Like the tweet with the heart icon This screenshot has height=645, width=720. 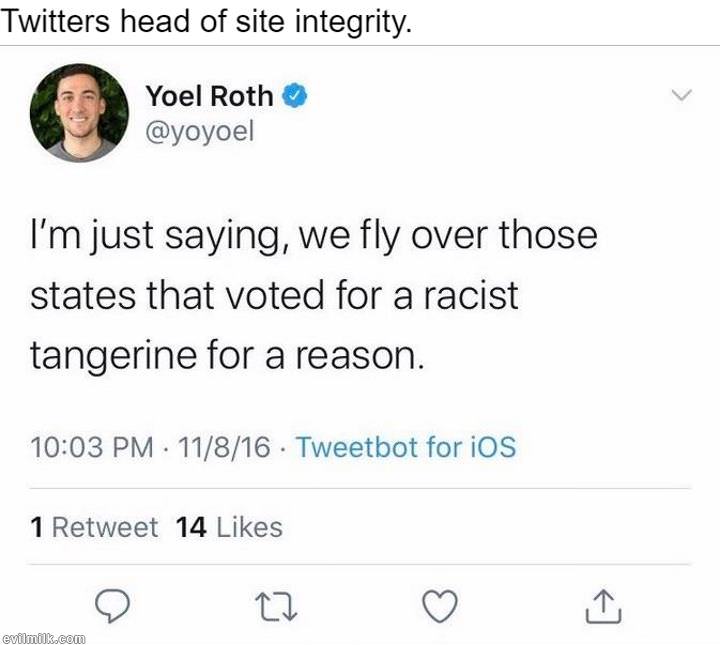tap(440, 604)
